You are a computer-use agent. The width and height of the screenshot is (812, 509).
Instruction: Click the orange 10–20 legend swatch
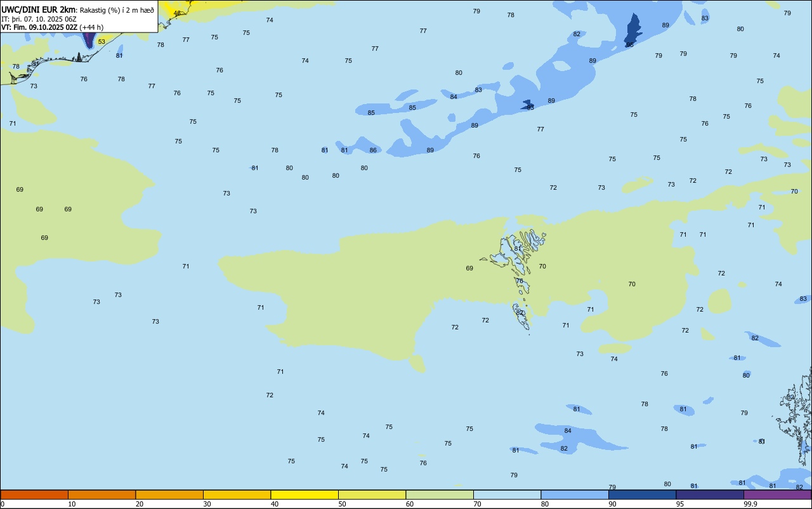[101, 494]
